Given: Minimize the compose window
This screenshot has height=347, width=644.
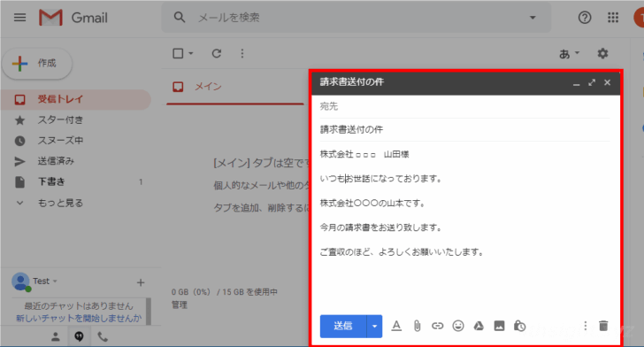Looking at the screenshot, I should tap(576, 83).
